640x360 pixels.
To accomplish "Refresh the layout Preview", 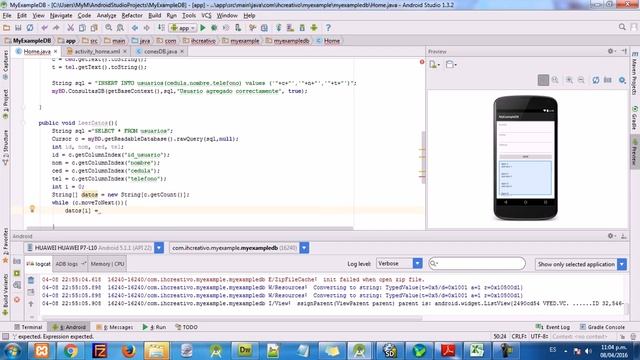I will point(596,80).
